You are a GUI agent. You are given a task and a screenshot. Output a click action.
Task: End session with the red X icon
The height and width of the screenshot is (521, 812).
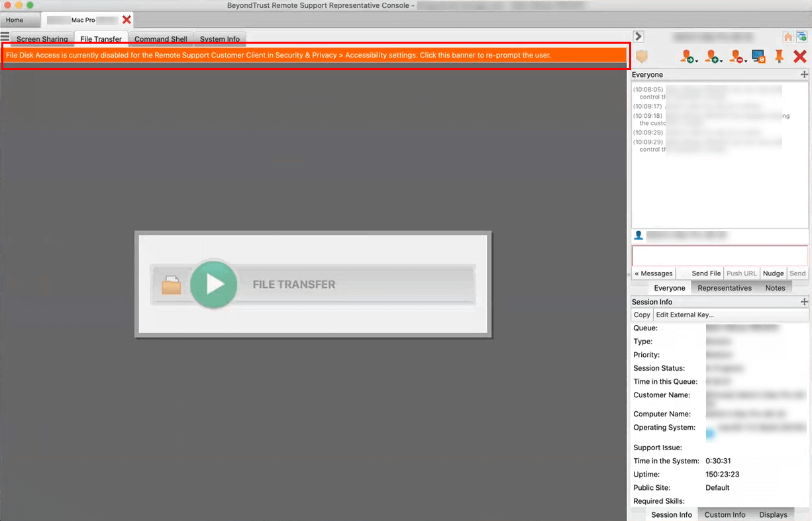(800, 57)
